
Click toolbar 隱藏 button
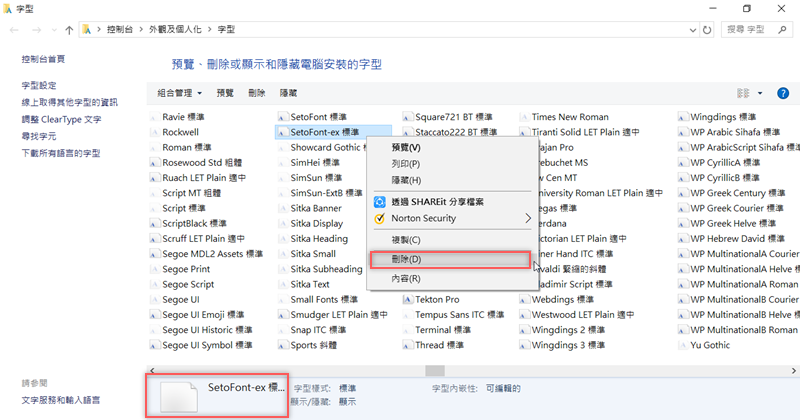pyautogui.click(x=288, y=93)
